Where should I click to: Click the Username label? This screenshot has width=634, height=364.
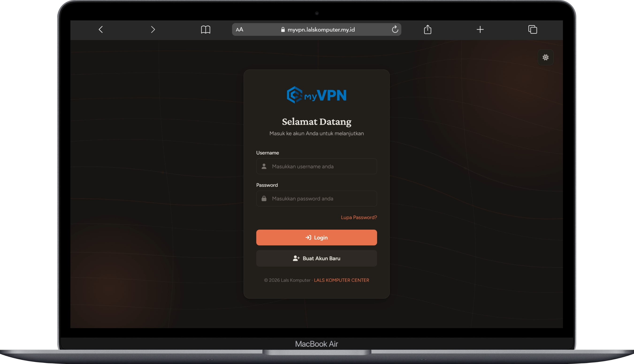267,153
